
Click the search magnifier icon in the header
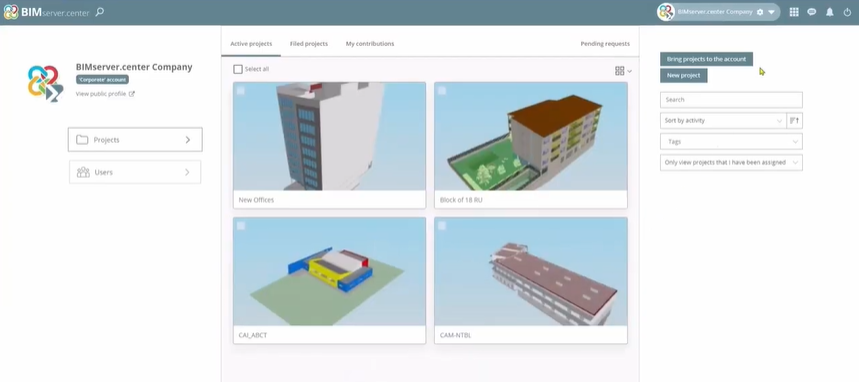tap(100, 12)
